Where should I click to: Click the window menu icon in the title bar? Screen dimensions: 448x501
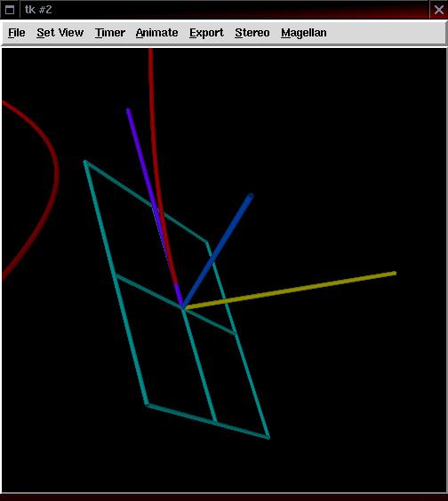[x=10, y=10]
